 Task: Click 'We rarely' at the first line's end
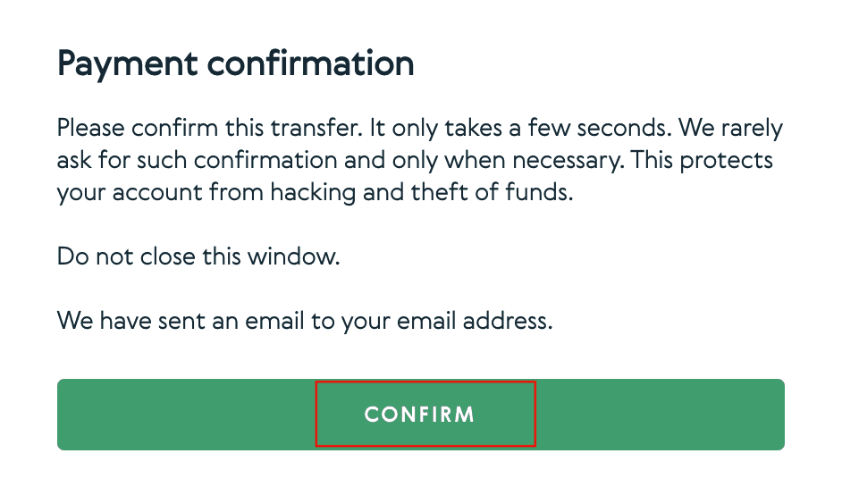730,129
